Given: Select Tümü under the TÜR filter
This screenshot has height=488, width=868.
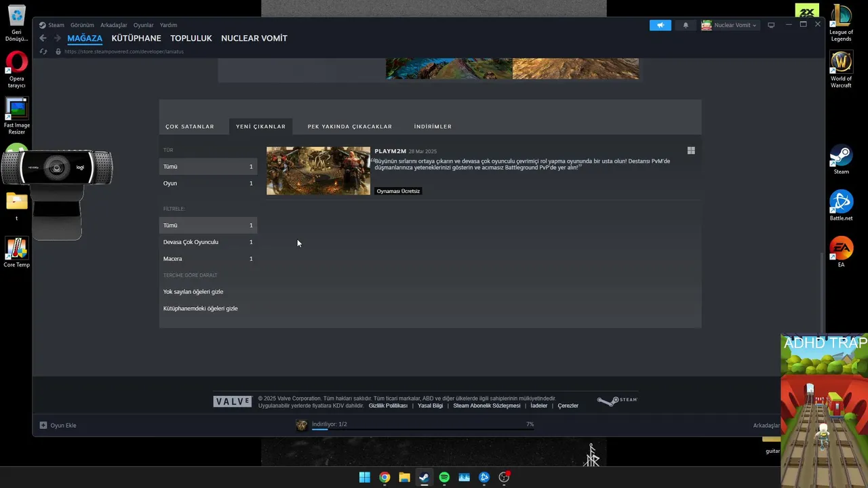Looking at the screenshot, I should [x=208, y=167].
